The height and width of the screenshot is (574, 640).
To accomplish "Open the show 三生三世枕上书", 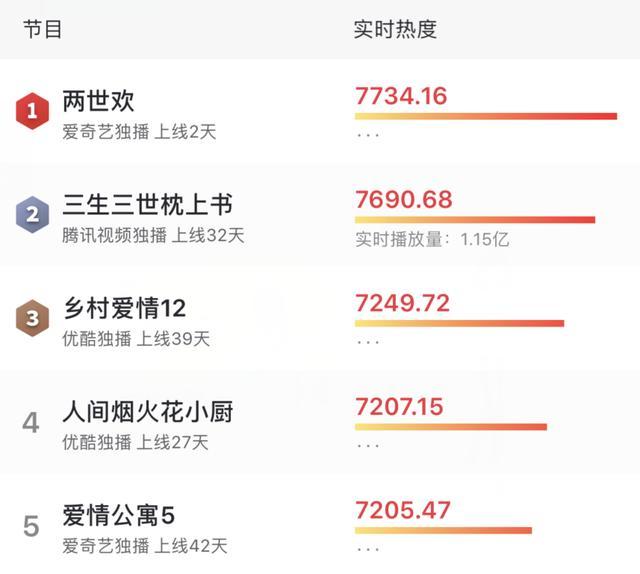I will point(147,204).
